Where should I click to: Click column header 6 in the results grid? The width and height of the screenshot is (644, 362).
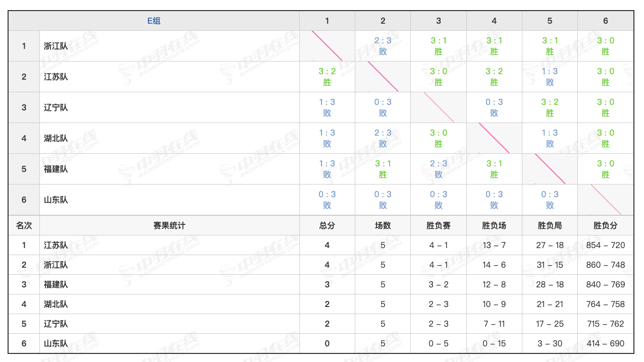point(605,21)
